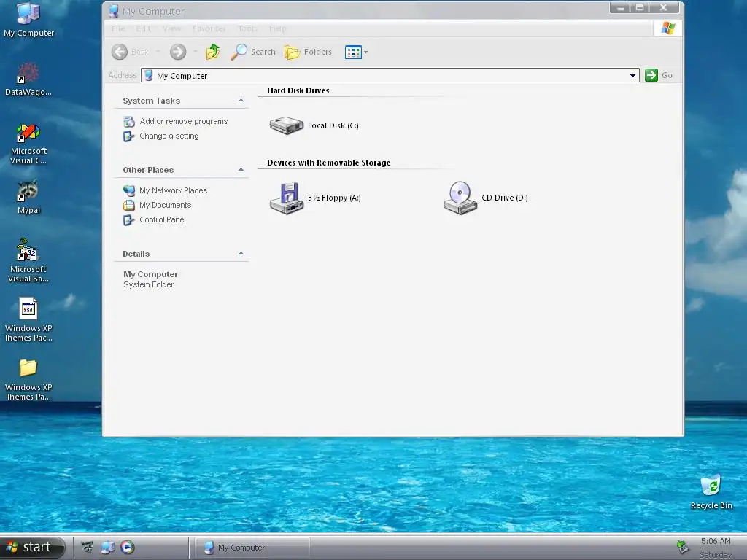
Task: Go up one folder level
Action: click(213, 52)
